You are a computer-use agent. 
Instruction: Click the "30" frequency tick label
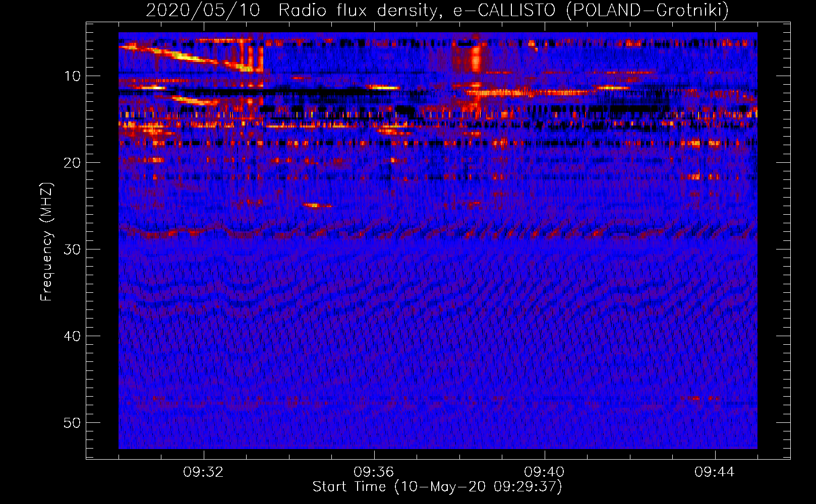coord(73,249)
